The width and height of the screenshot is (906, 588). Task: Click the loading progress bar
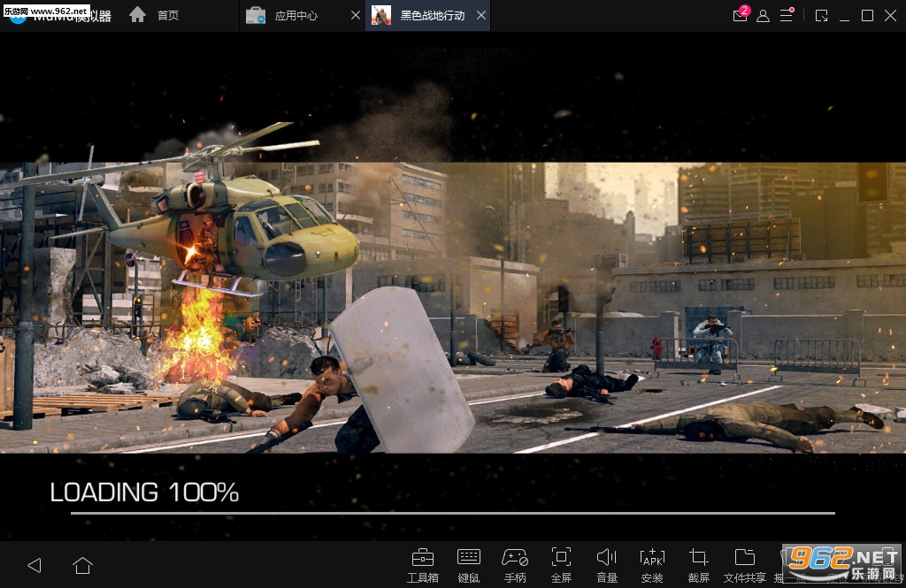(453, 513)
